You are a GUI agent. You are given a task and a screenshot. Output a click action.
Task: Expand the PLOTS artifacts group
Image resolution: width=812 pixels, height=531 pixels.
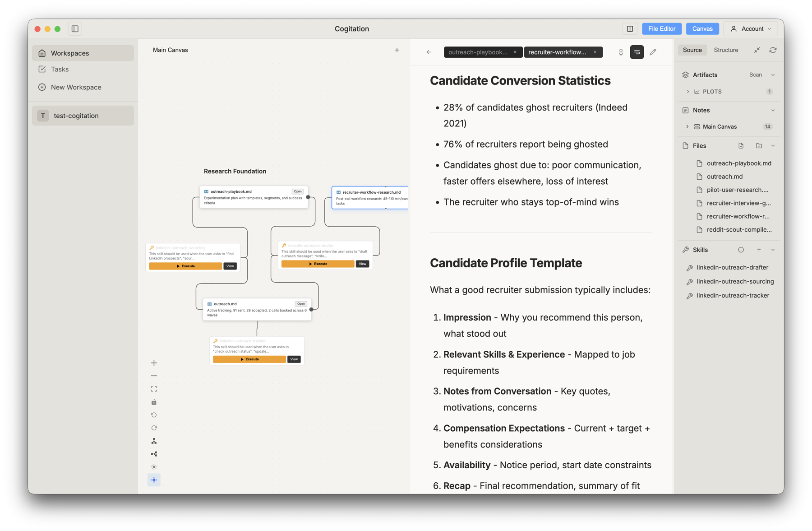(x=687, y=91)
